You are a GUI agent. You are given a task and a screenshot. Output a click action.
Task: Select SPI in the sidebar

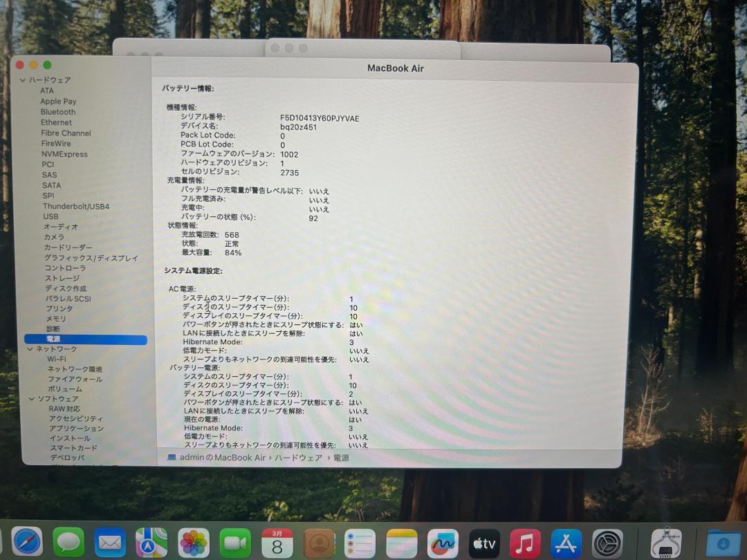pos(48,196)
